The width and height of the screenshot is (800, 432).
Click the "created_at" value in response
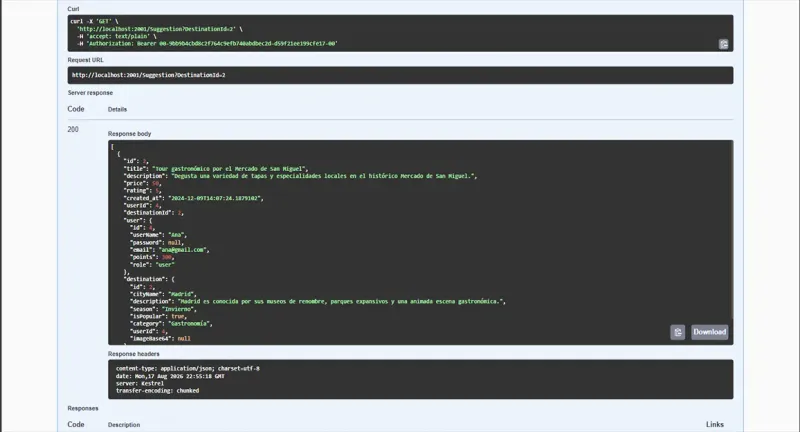pos(216,198)
